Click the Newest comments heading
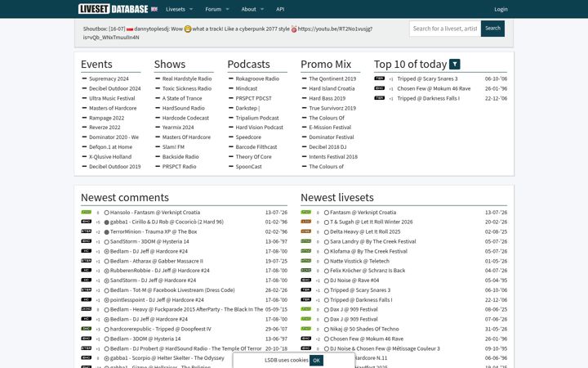 coord(125,198)
